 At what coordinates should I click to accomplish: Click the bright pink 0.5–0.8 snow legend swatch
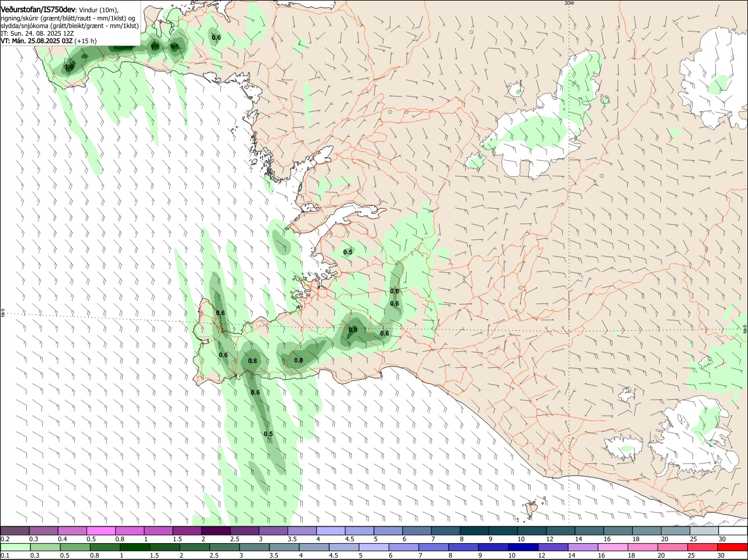point(101,531)
